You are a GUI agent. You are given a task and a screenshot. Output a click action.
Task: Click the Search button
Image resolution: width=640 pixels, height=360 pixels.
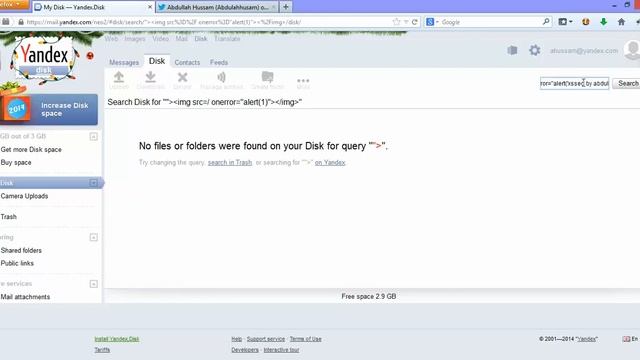(628, 83)
